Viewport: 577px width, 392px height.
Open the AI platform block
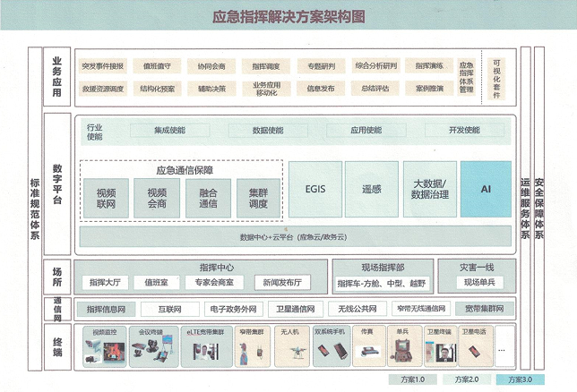486,190
